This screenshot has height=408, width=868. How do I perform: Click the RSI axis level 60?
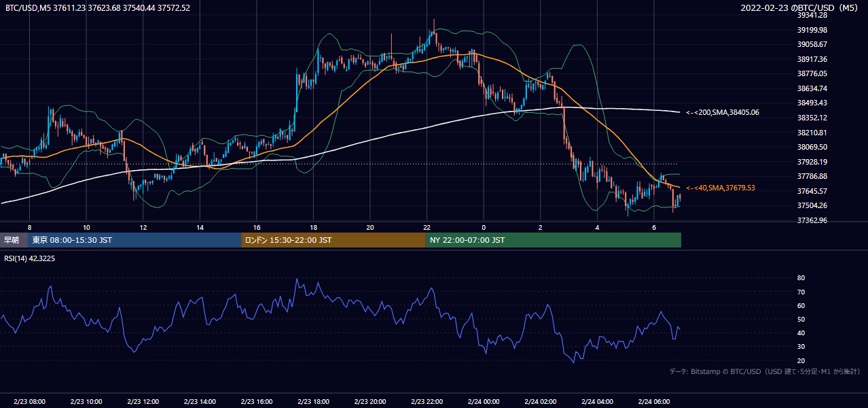tap(801, 305)
